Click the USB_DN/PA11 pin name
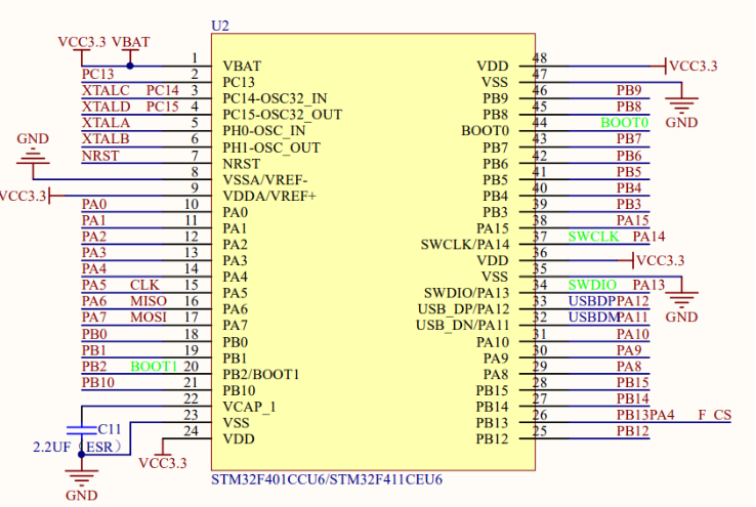 463,325
